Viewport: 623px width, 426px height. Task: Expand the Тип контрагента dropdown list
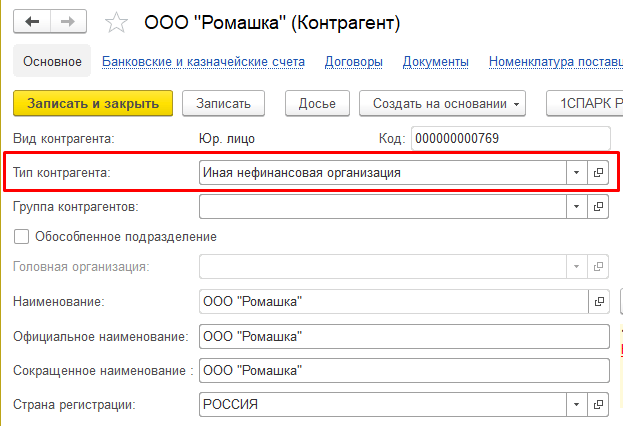(577, 173)
